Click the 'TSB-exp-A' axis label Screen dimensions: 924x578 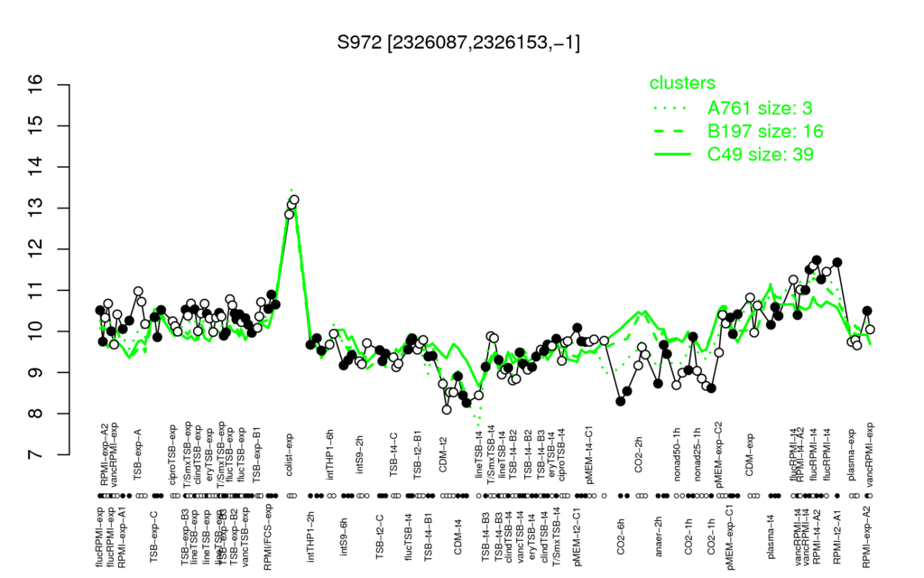[x=138, y=452]
